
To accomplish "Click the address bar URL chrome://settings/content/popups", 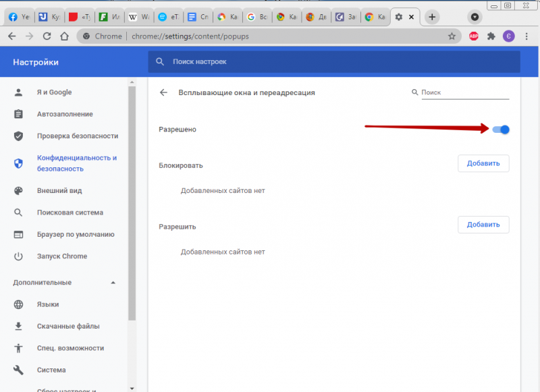I will coord(190,36).
